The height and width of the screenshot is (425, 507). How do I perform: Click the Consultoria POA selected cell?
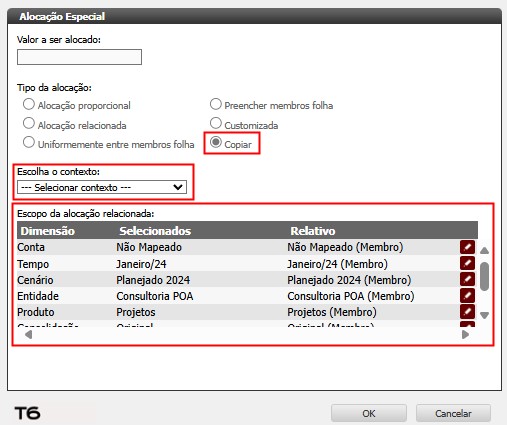pyautogui.click(x=155, y=296)
